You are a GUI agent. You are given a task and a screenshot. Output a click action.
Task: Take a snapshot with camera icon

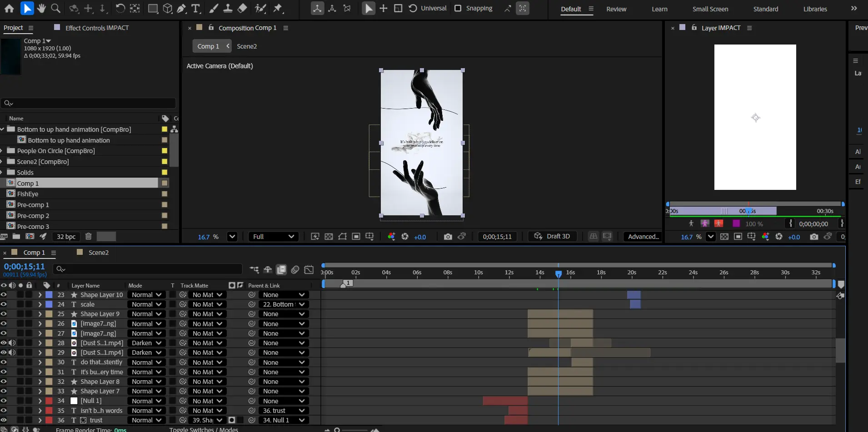pos(448,237)
